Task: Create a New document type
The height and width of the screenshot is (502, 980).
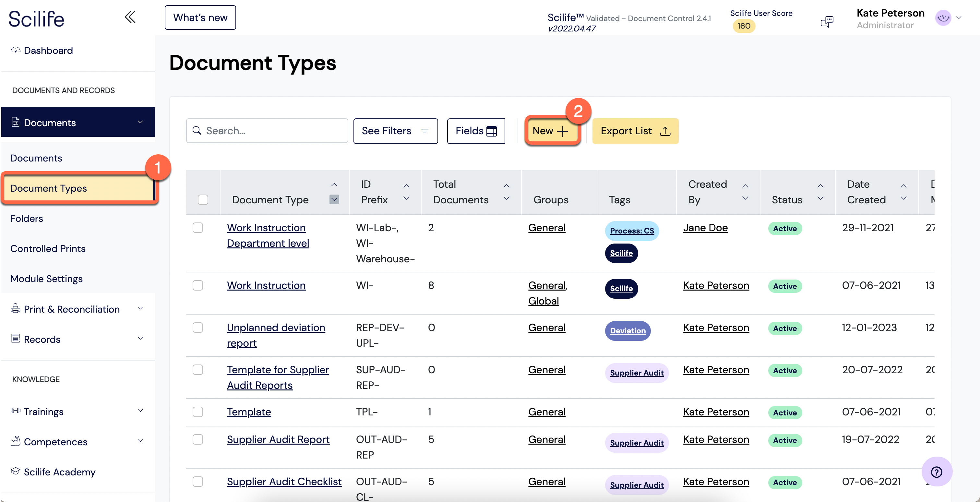Action: pos(552,131)
